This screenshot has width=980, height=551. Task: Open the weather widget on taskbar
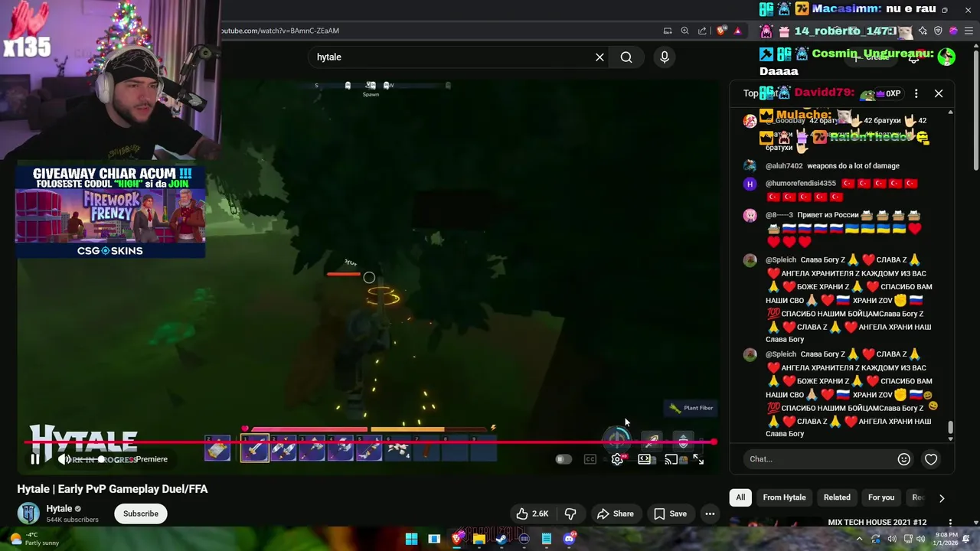[x=34, y=539]
